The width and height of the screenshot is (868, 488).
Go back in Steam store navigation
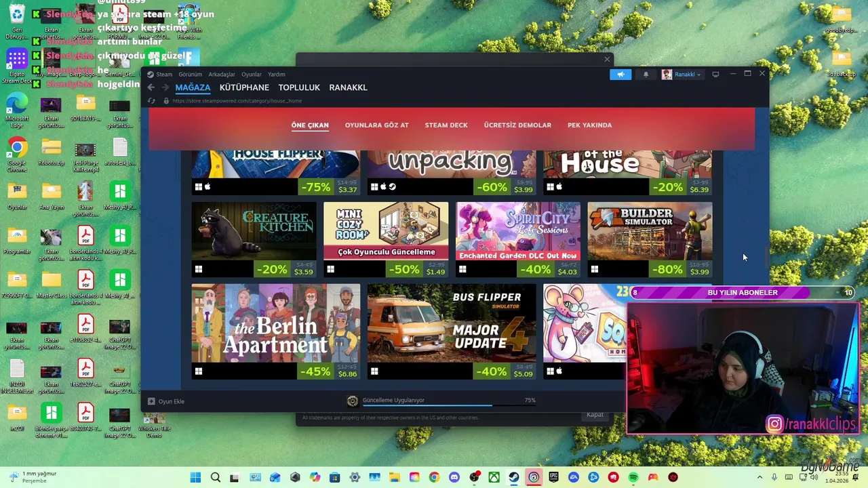[151, 87]
